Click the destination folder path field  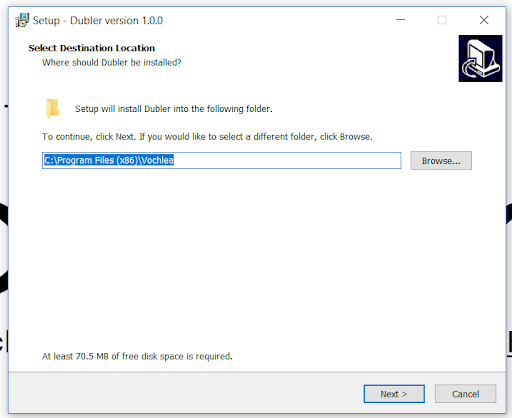(x=222, y=161)
